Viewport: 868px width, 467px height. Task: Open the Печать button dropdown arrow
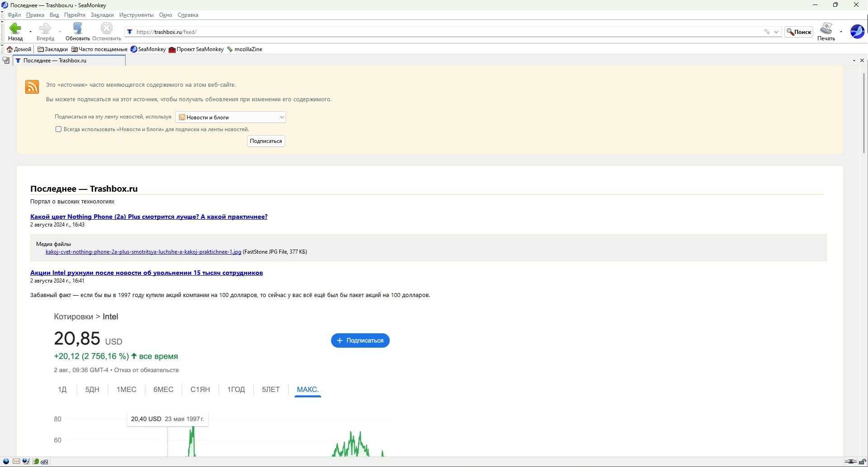841,32
